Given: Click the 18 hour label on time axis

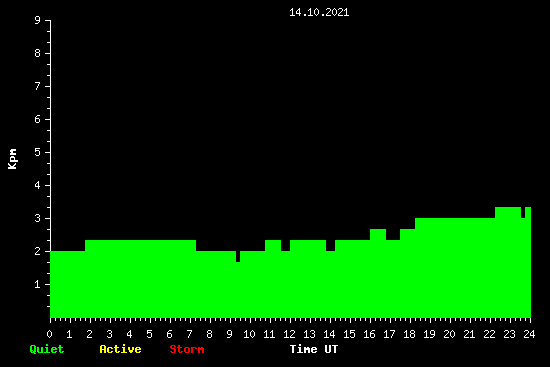Looking at the screenshot, I should click(x=409, y=334).
